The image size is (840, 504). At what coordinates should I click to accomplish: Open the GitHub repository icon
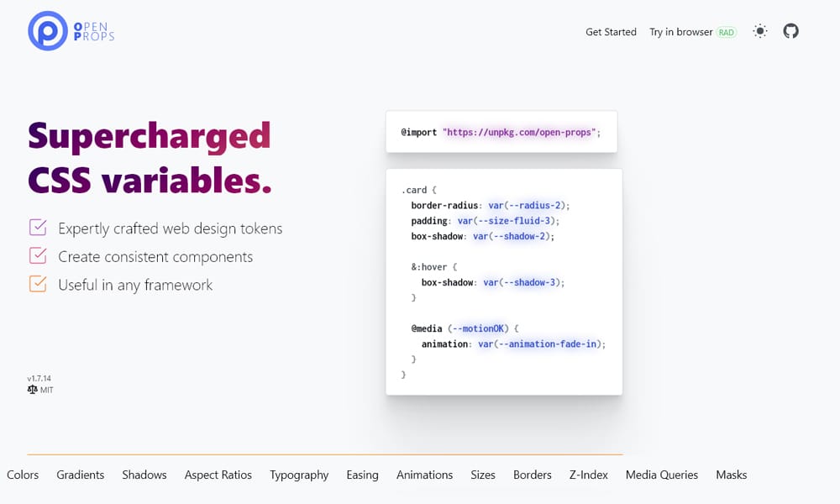790,31
